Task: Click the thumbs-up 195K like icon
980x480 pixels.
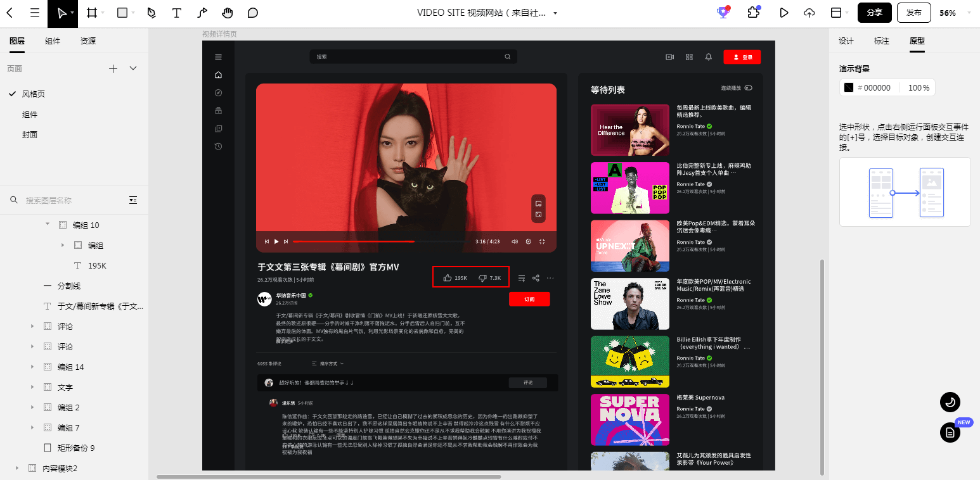Action: (448, 277)
